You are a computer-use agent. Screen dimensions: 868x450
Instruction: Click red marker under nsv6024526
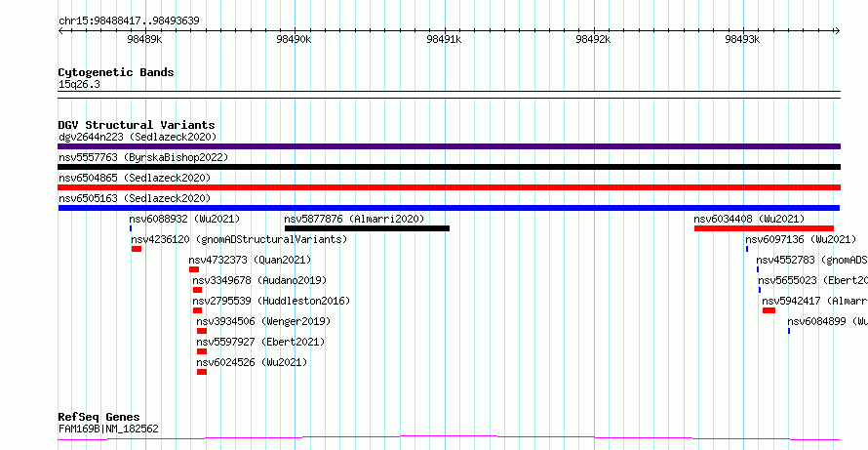coord(202,372)
